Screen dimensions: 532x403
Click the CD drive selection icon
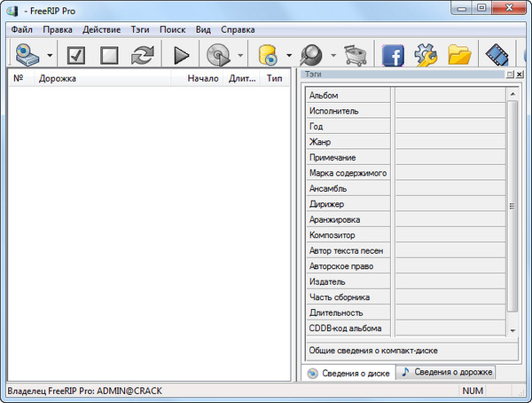point(27,55)
